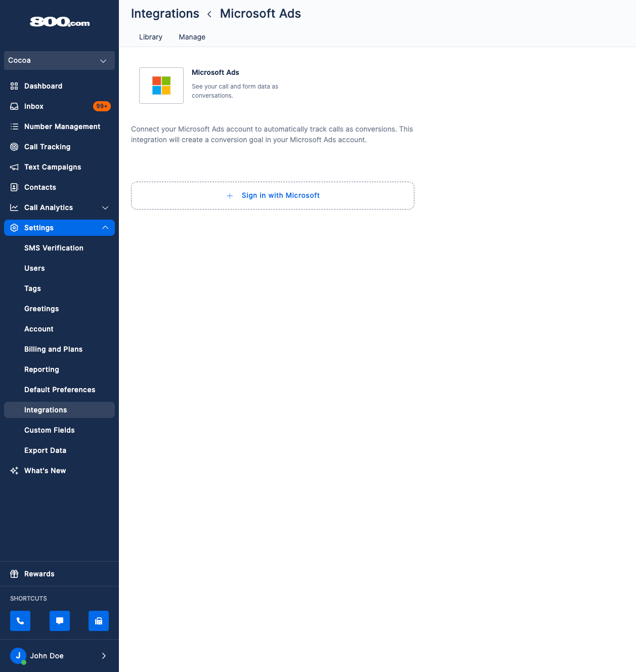Click the Integrations breadcrumb title

(165, 14)
